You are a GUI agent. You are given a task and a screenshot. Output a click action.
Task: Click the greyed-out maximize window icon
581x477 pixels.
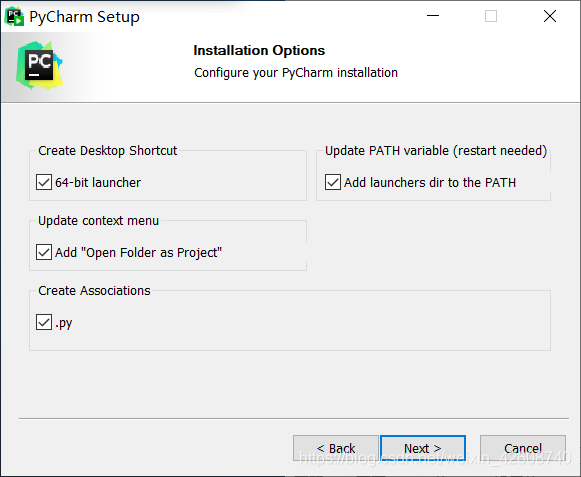491,16
